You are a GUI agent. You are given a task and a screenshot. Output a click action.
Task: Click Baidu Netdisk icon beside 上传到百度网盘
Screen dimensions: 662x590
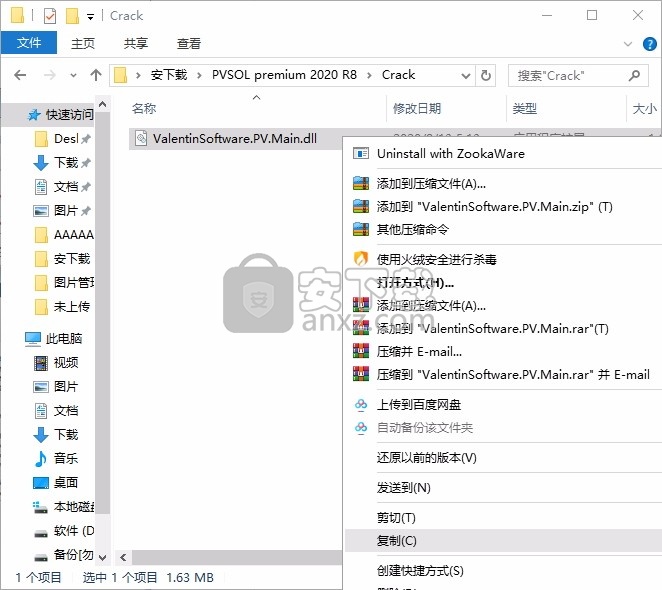coord(361,405)
